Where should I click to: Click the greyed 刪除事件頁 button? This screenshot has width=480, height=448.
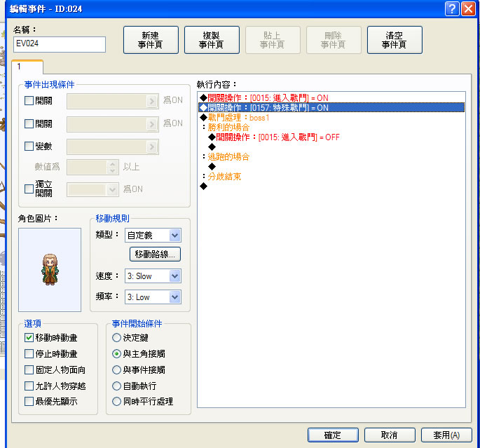(334, 40)
